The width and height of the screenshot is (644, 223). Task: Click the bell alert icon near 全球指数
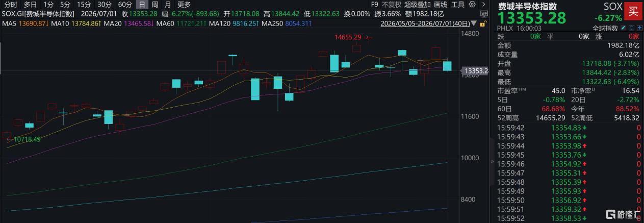click(632, 28)
